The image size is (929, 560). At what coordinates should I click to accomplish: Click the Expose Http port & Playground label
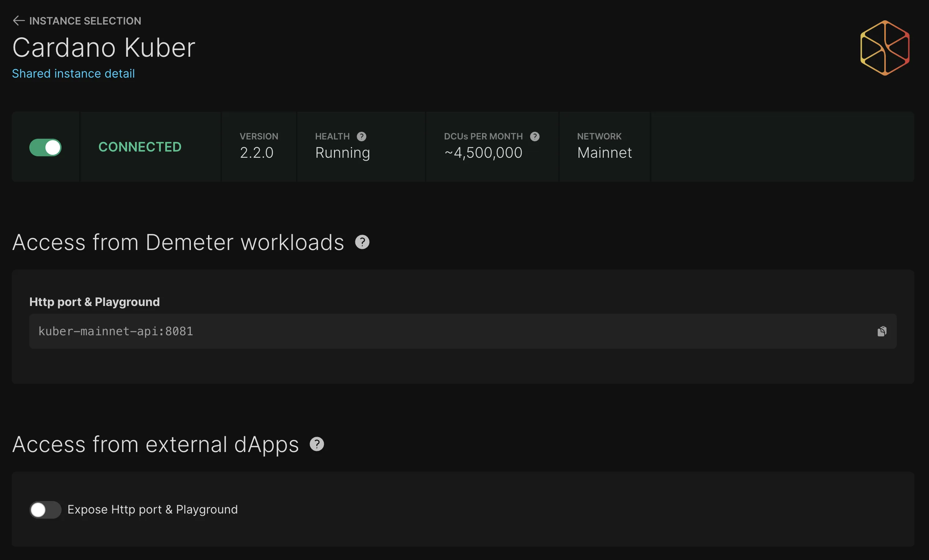153,509
